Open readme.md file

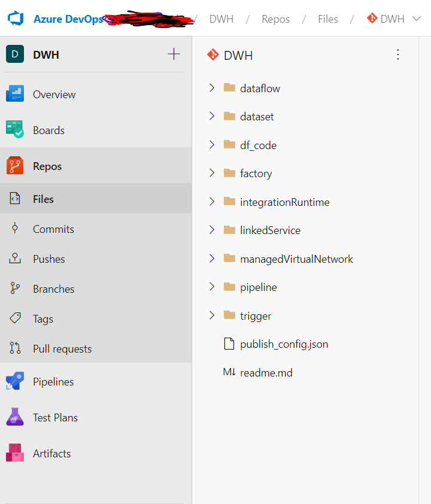266,373
